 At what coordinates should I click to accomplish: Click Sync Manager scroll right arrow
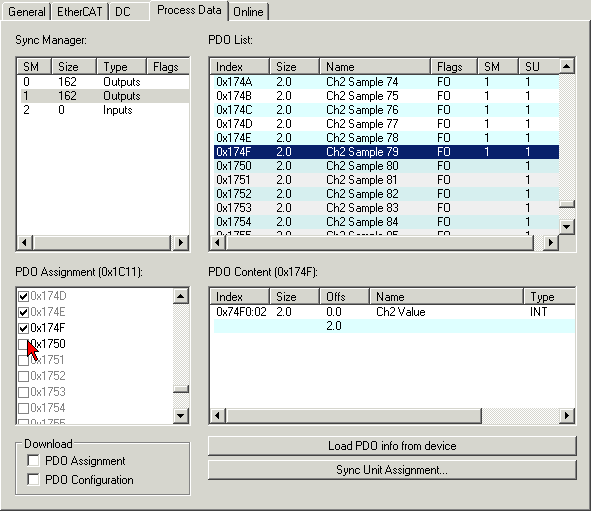(181, 242)
